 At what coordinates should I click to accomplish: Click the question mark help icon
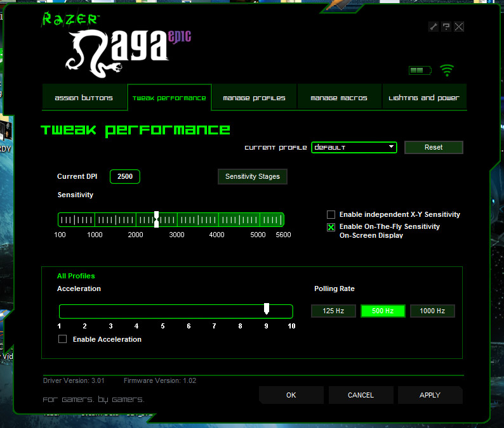[446, 27]
